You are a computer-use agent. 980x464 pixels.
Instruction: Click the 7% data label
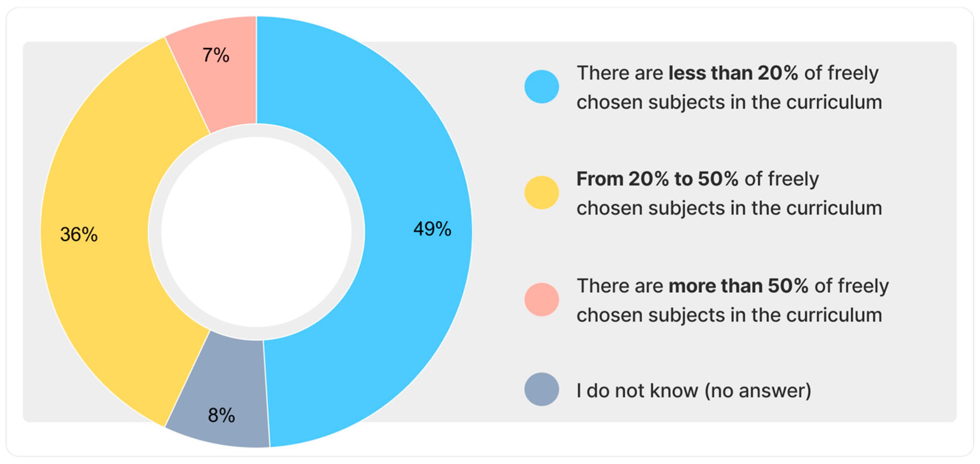216,55
